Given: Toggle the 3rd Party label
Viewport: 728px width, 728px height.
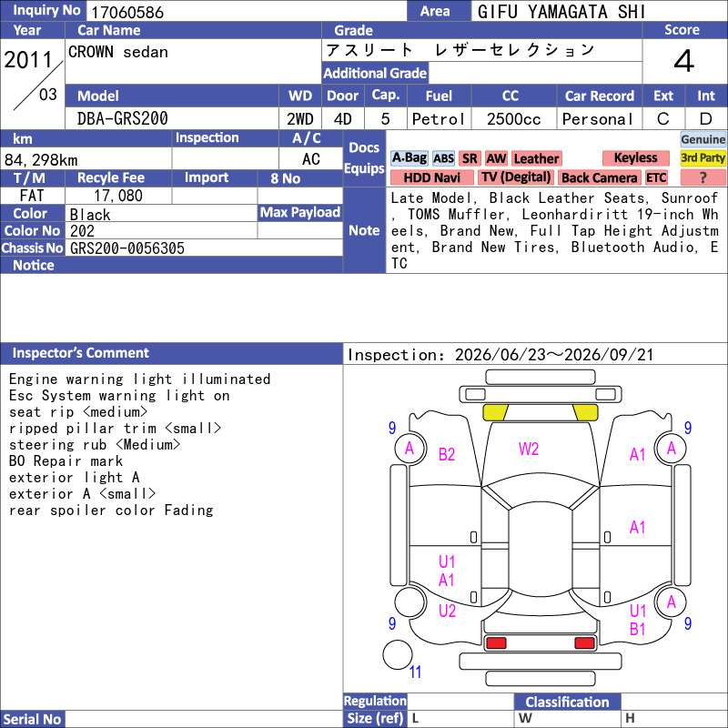Looking at the screenshot, I should click(703, 157).
